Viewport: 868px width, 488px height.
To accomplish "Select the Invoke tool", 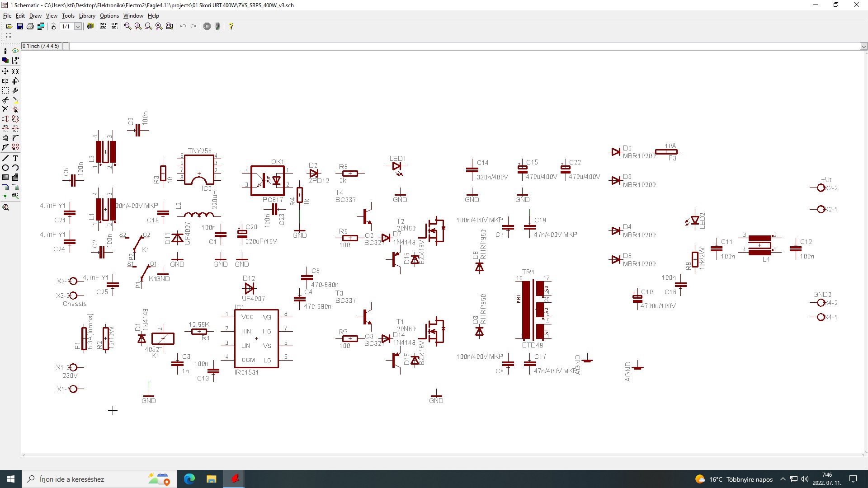I will point(15,147).
